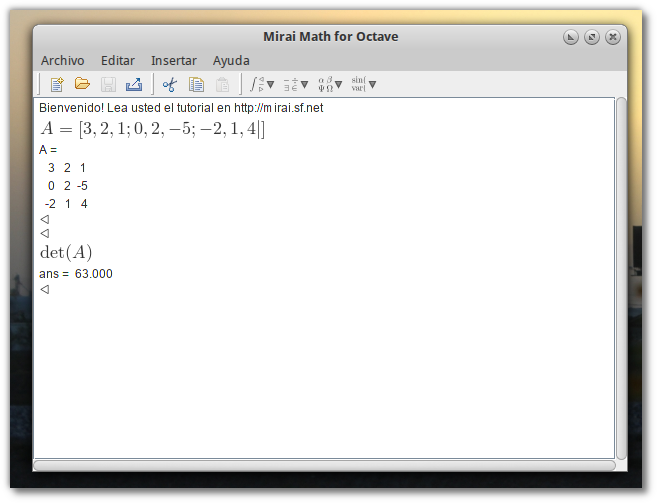Open the Insertar menu
Screen dimensions: 658x504
[174, 61]
